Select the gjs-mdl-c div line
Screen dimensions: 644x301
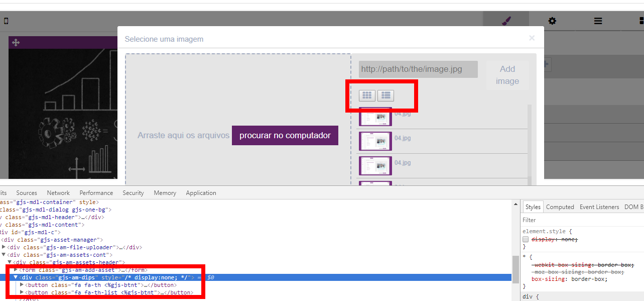[x=30, y=232]
